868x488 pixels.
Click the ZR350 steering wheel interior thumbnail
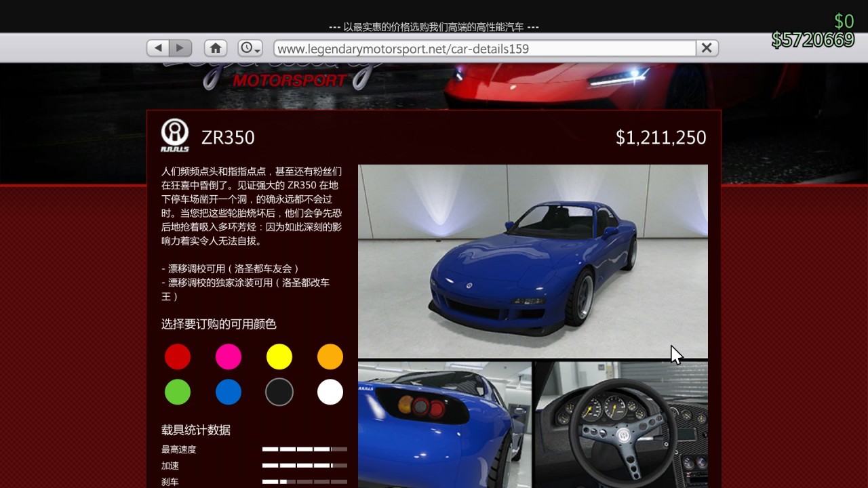click(621, 425)
